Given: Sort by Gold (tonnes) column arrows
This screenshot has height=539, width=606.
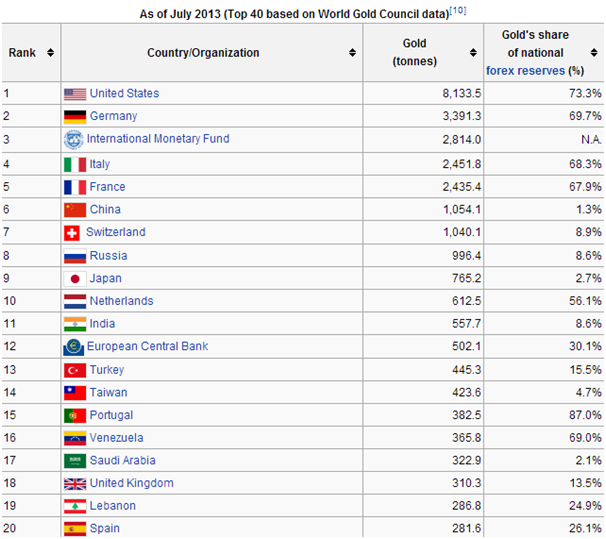Looking at the screenshot, I should click(x=471, y=53).
